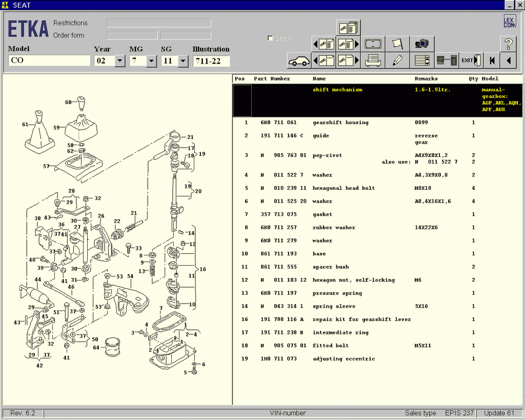Select the hexagonal head bolt row
The height and width of the screenshot is (420, 525).
tap(377, 188)
